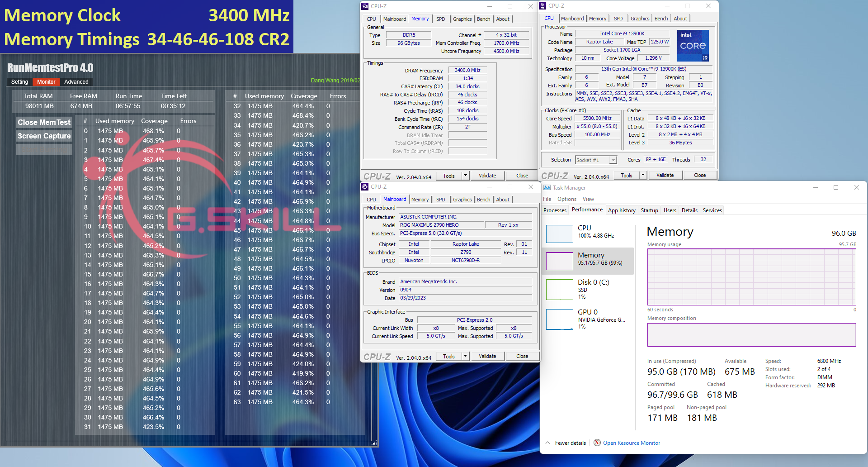Open the SPD tab in Memory CPU-Z window
Screen dimensions: 868x467
[x=440, y=19]
